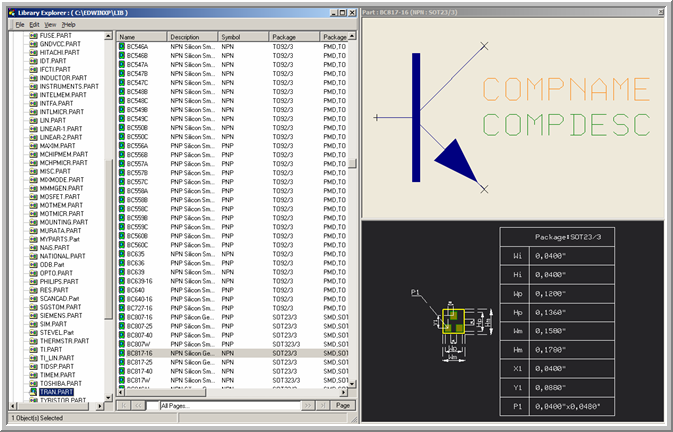Click the NATIONAL.PART library icon

pyautogui.click(x=33, y=256)
